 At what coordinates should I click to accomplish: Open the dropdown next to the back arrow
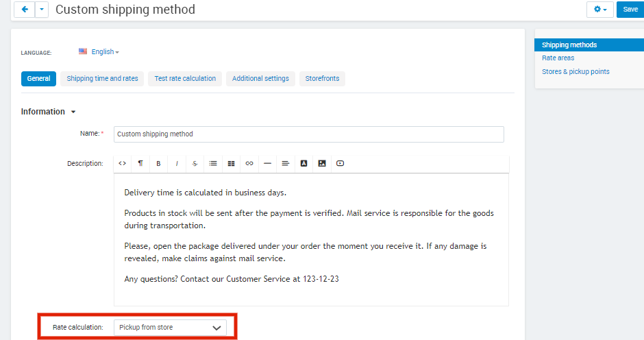(x=42, y=10)
